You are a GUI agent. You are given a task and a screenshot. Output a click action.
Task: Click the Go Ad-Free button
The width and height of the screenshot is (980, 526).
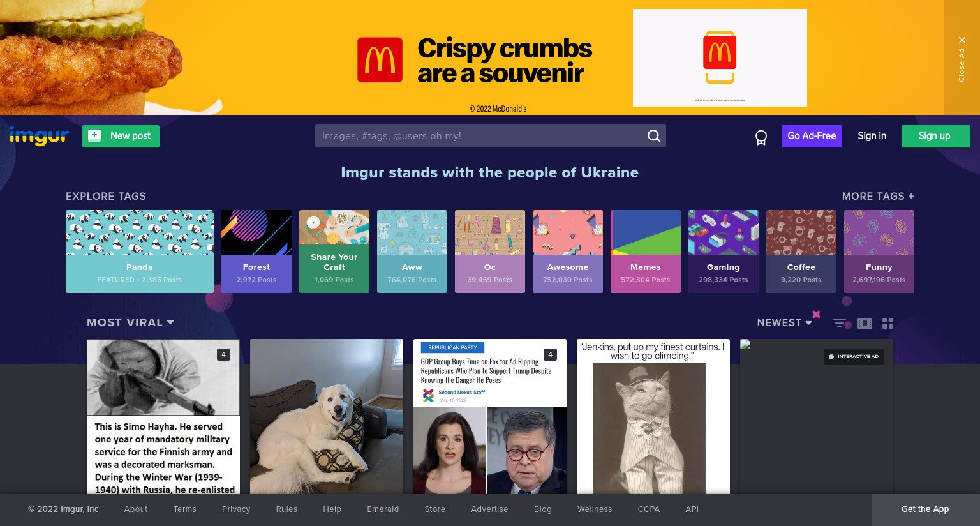(x=812, y=136)
